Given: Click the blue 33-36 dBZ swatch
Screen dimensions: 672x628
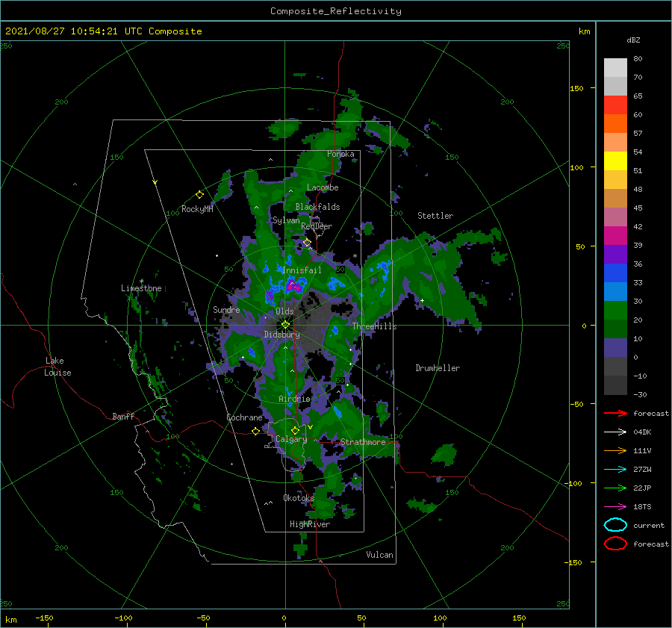Looking at the screenshot, I should click(615, 273).
